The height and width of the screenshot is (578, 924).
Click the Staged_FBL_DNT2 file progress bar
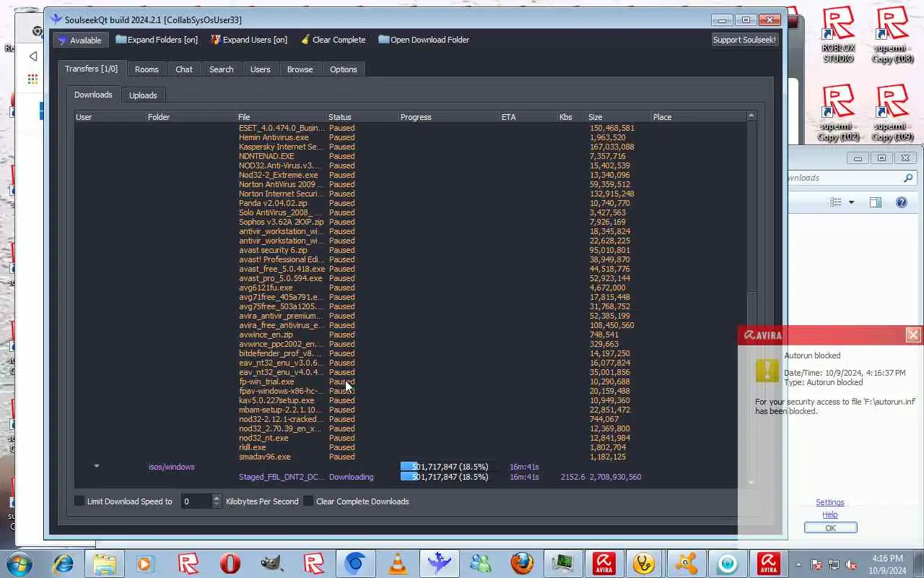click(x=449, y=477)
